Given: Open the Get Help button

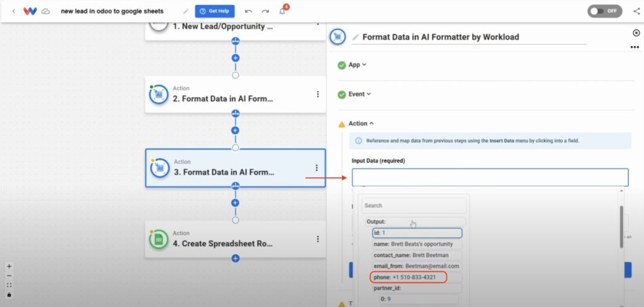Looking at the screenshot, I should 215,11.
